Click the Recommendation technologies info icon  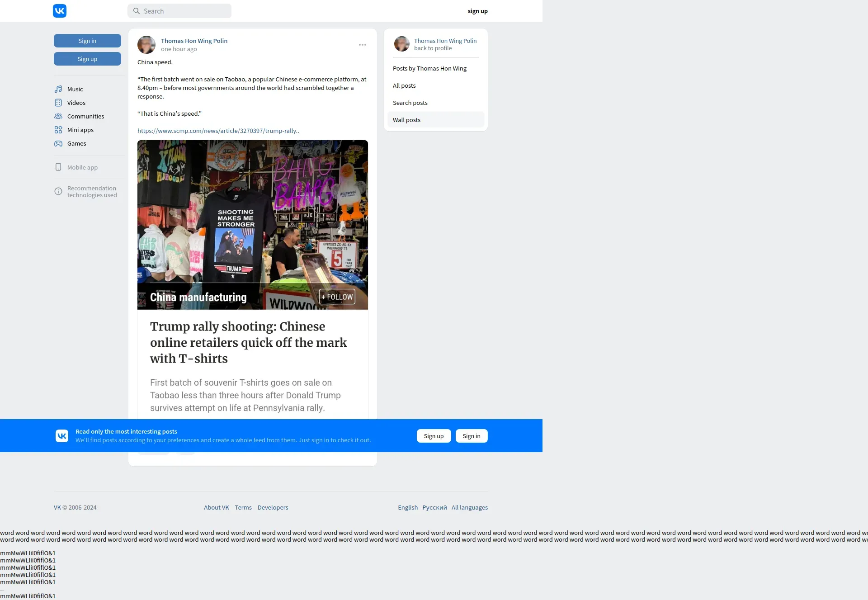(58, 191)
